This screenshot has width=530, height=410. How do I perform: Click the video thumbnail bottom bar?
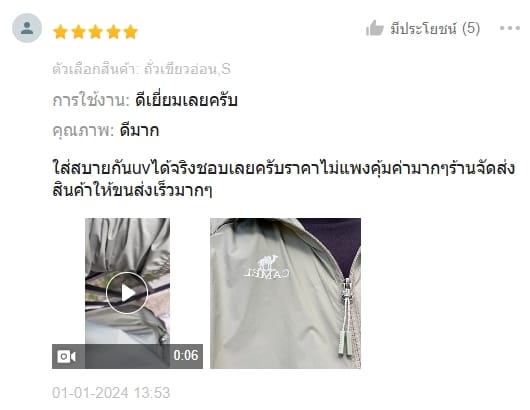point(127,356)
